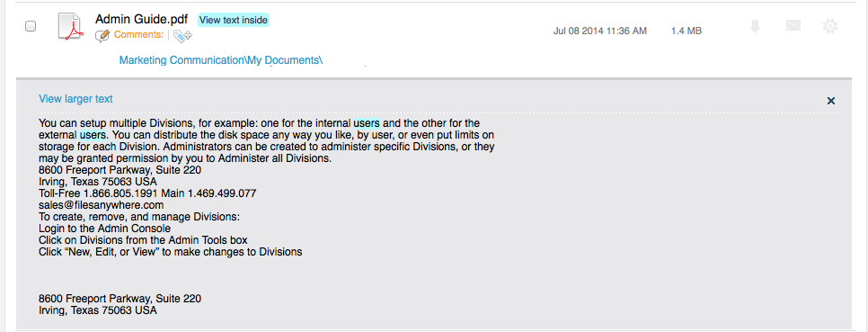Click the highlighted word users after internal
868x332 pixels.
367,123
